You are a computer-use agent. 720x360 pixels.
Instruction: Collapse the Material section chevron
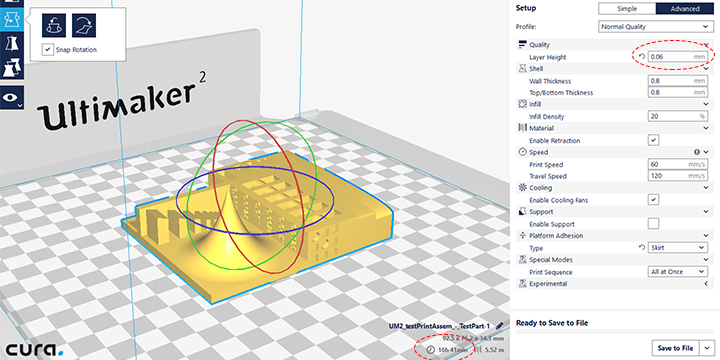click(707, 128)
